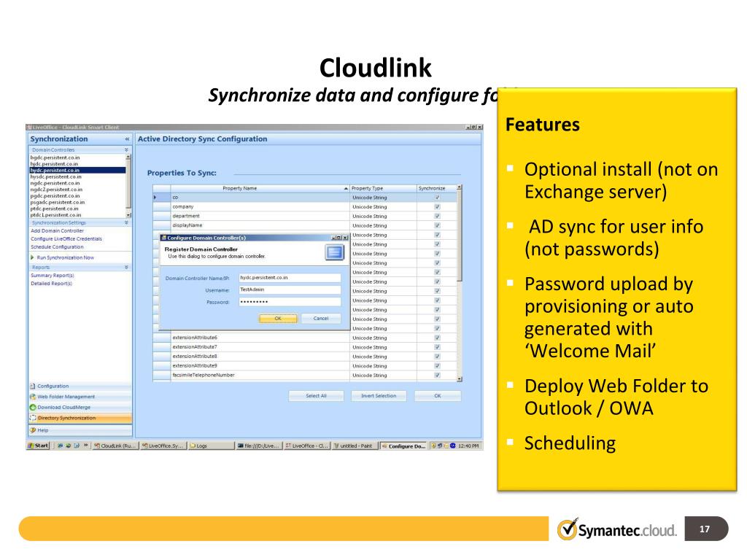View Detailed Report(s)
Screen dimensions: 747x560
[x=52, y=284]
